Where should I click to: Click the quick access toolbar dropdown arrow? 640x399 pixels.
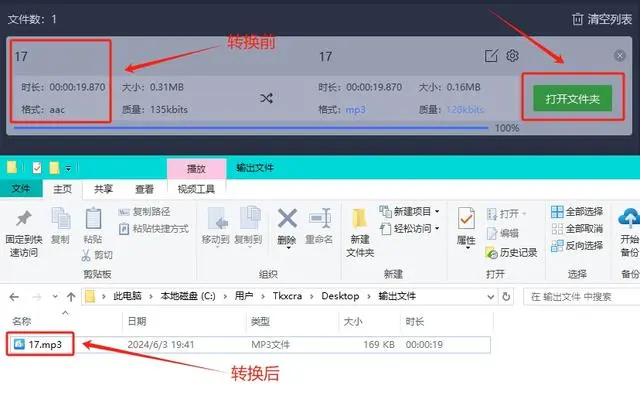pos(68,168)
